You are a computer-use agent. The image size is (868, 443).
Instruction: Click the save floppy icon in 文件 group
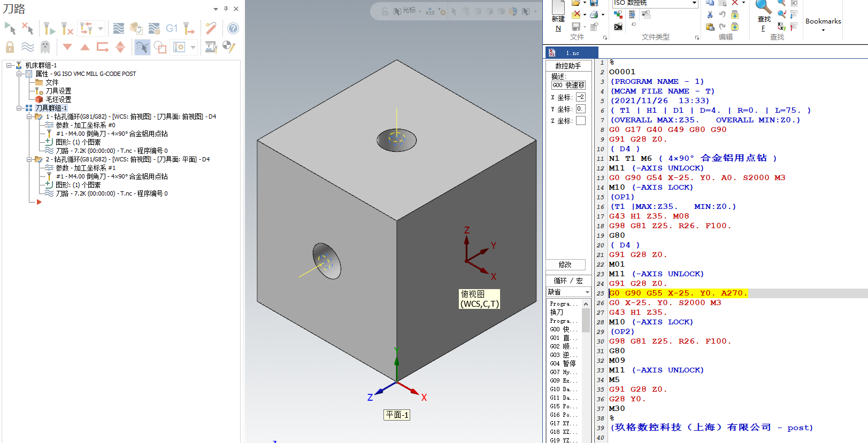(x=576, y=27)
